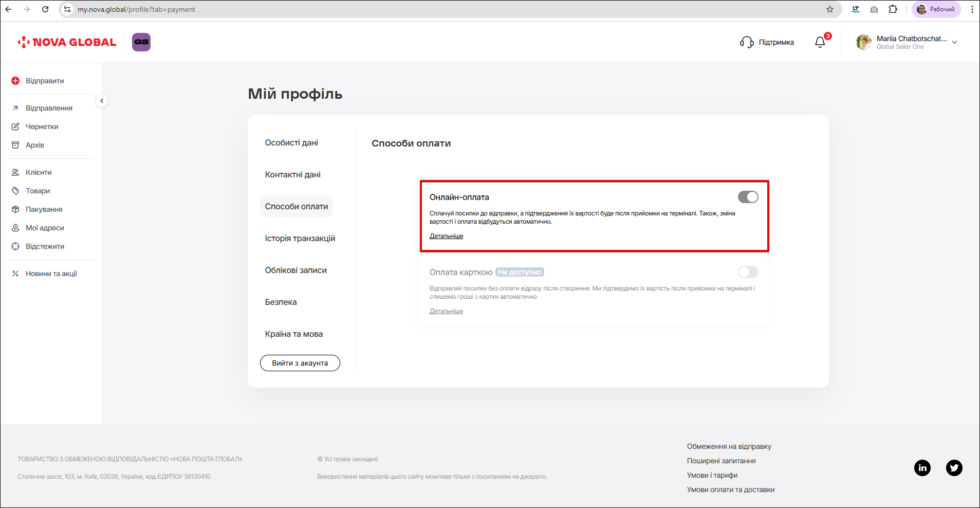Click Детальніше under Оплата карткою
The image size is (980, 508).
click(446, 311)
